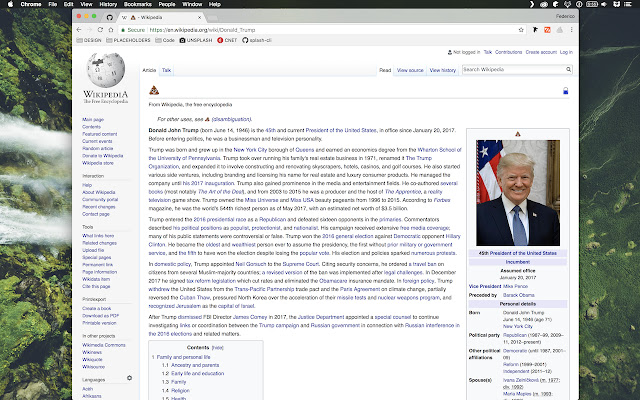Click the Log in link
Screen dimensions: 640x400
(566, 52)
